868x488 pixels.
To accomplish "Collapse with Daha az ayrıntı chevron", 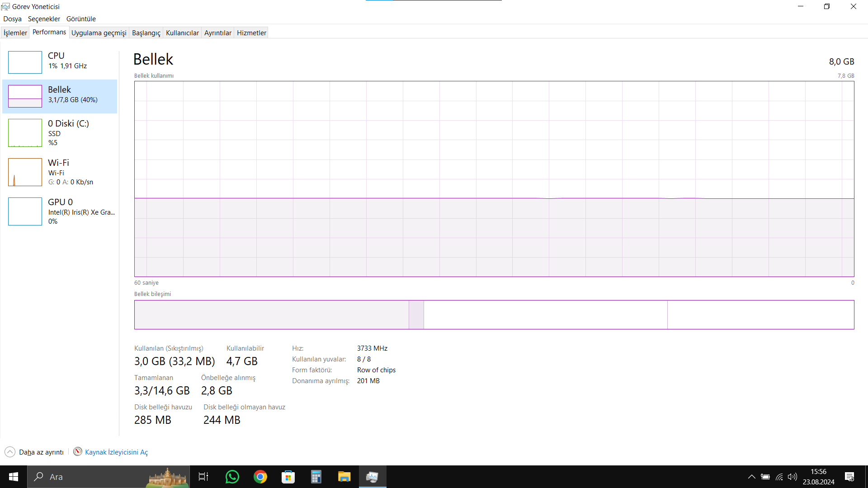I will click(10, 452).
